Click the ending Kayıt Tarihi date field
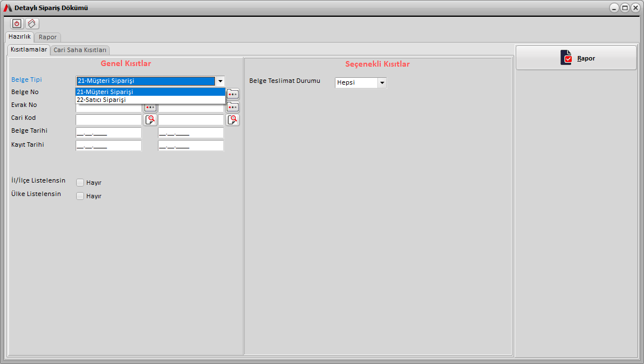644x364 pixels. (191, 146)
